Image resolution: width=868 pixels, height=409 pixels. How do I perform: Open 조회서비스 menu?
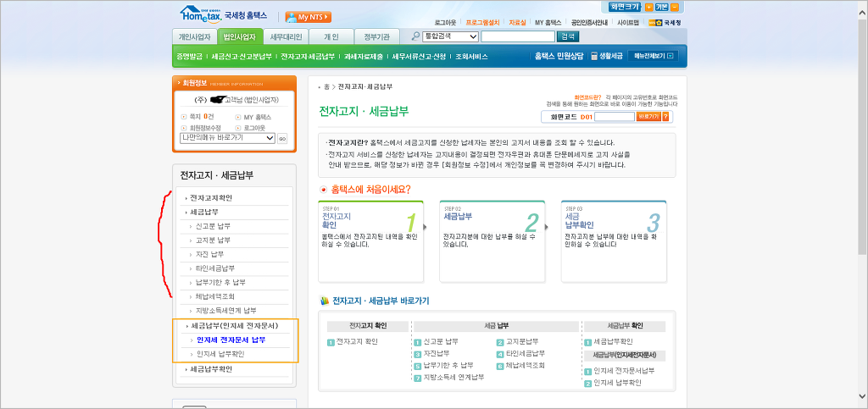(471, 57)
